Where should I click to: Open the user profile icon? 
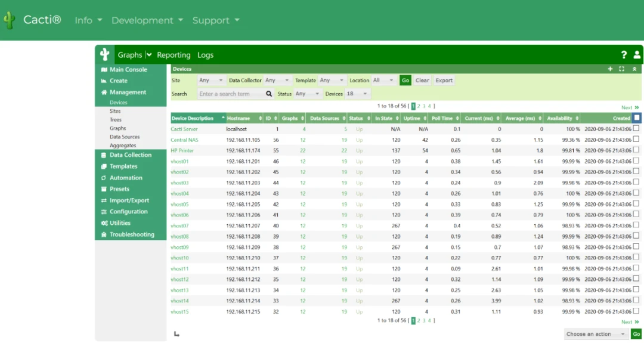637,55
